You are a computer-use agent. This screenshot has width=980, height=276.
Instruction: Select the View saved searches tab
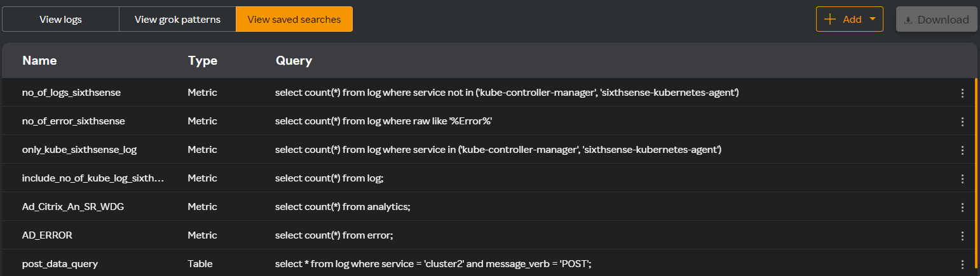(294, 19)
